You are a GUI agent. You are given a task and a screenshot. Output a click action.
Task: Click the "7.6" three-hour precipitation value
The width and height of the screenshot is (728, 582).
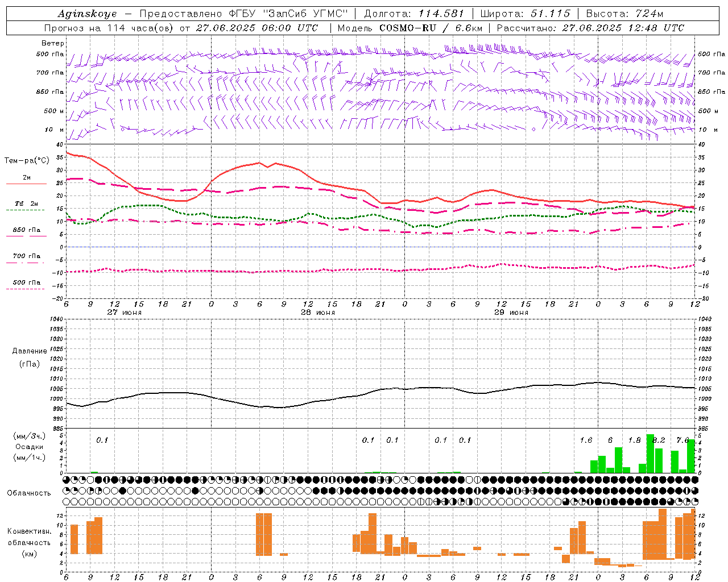[x=682, y=440]
